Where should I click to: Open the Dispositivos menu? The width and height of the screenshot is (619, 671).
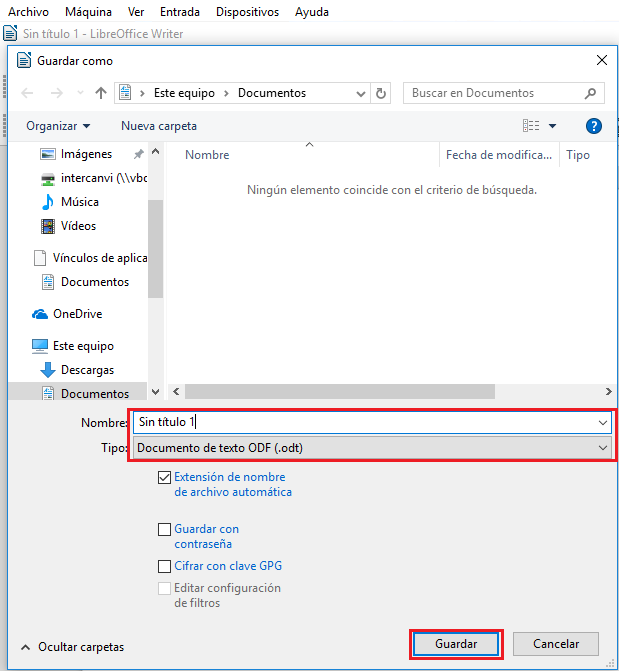tap(247, 12)
